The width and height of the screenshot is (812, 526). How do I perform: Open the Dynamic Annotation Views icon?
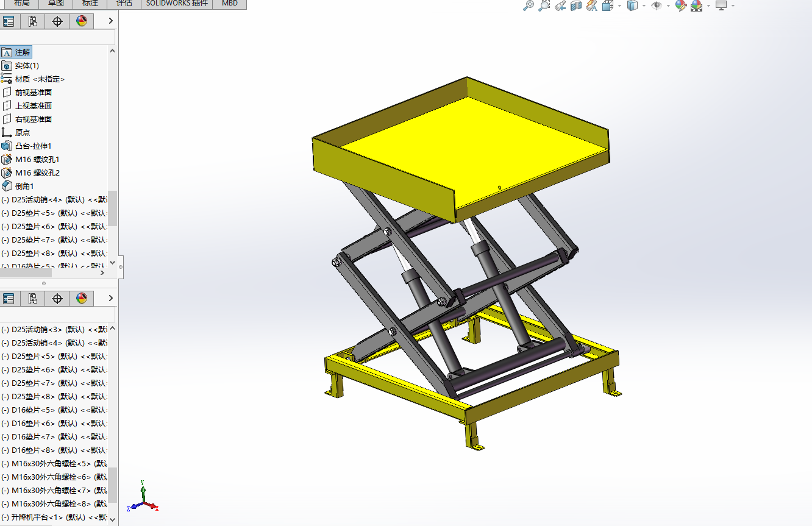click(592, 5)
